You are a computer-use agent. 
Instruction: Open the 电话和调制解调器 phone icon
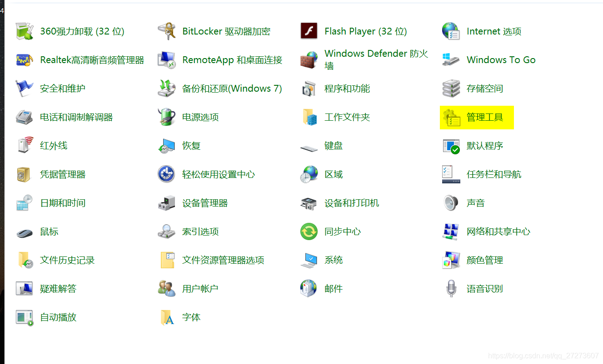(x=25, y=117)
